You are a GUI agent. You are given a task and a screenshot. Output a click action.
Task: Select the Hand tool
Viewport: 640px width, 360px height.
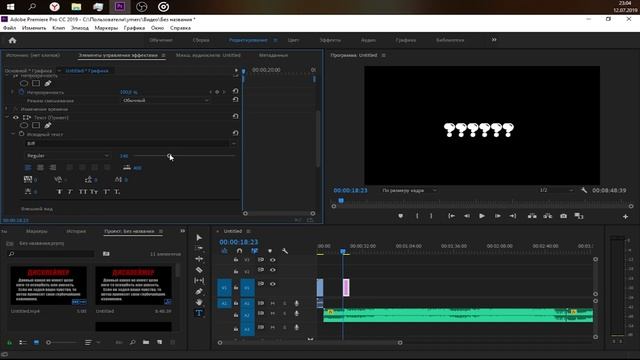pyautogui.click(x=199, y=302)
